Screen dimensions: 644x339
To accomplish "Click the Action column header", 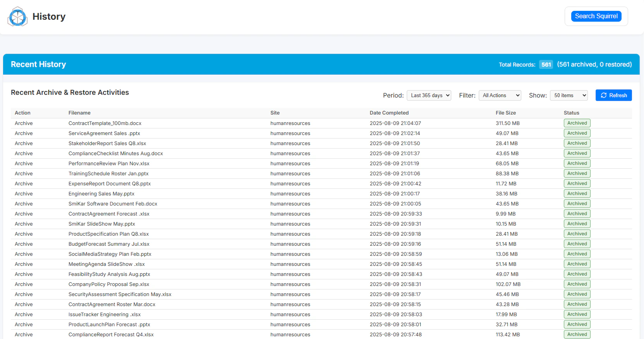I will (22, 113).
